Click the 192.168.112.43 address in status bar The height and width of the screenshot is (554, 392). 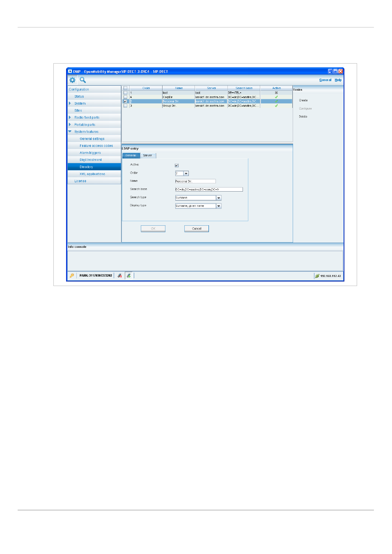coord(330,276)
